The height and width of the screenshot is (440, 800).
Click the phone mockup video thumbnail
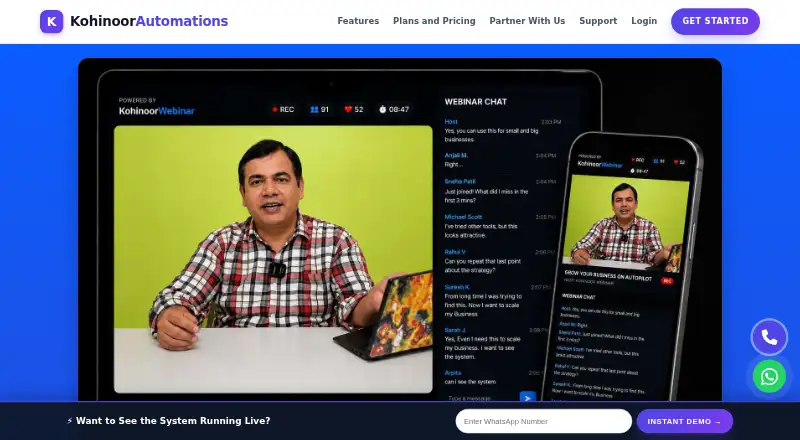point(626,222)
